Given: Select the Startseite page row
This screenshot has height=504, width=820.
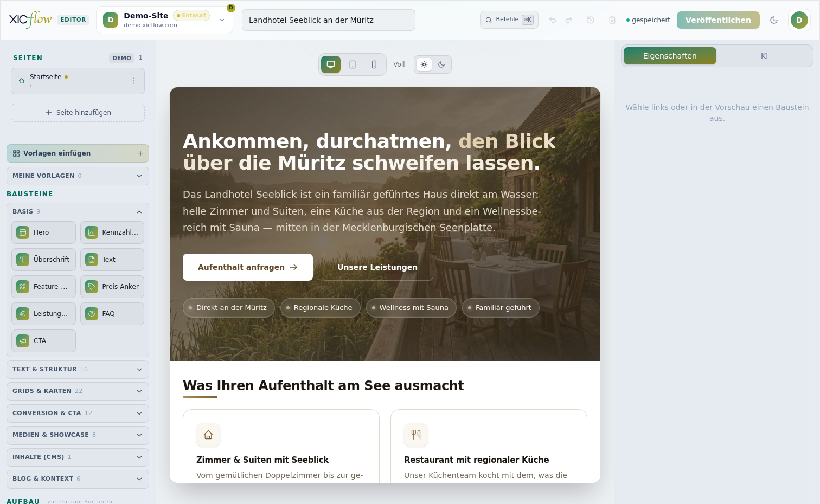Looking at the screenshot, I should [78, 81].
